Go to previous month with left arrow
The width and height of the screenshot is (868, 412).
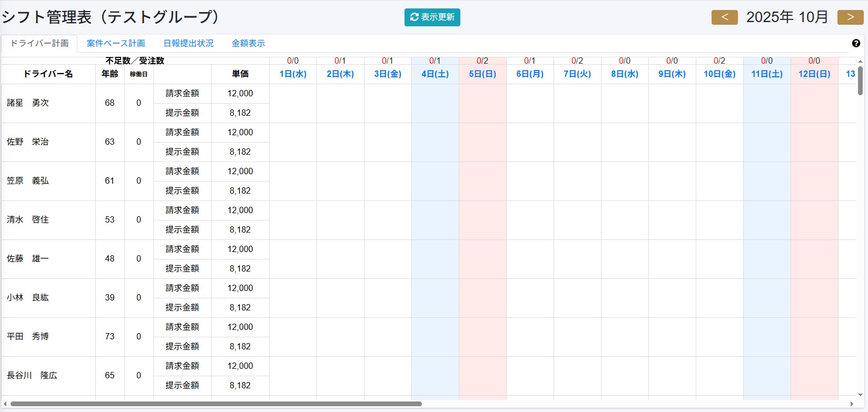[724, 17]
